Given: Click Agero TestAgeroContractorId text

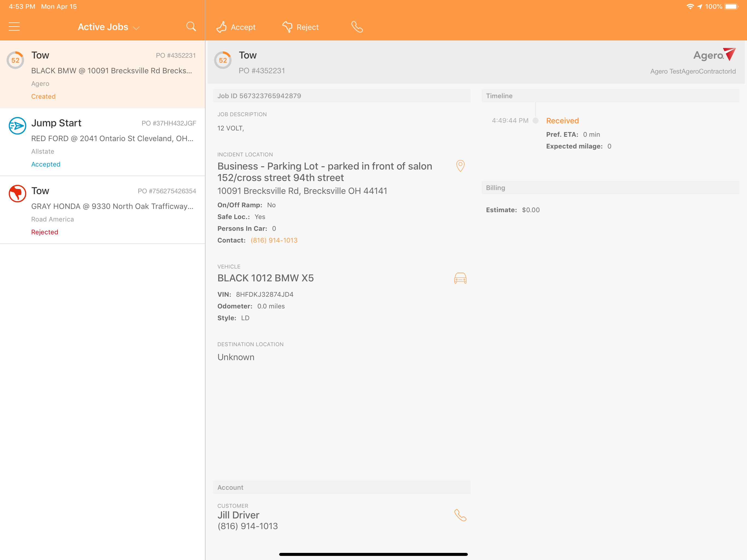Looking at the screenshot, I should click(693, 71).
